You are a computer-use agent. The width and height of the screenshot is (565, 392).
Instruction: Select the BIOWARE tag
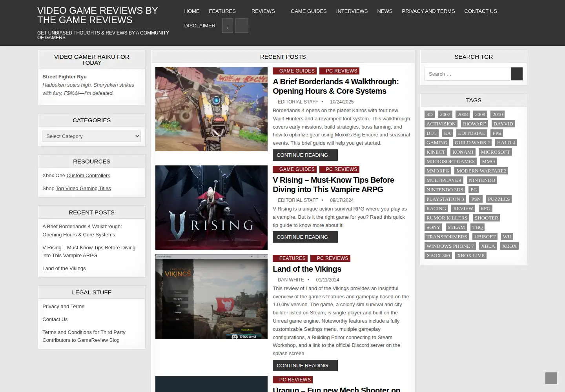tap(474, 124)
